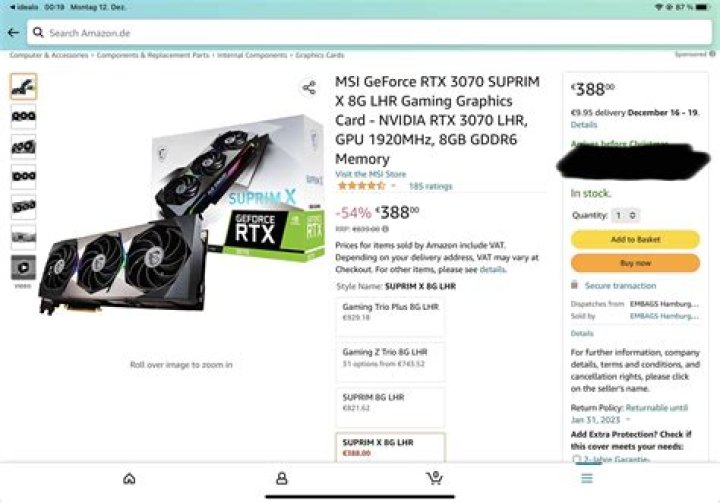Click Add to Basket button
The width and height of the screenshot is (720, 503).
tap(635, 239)
